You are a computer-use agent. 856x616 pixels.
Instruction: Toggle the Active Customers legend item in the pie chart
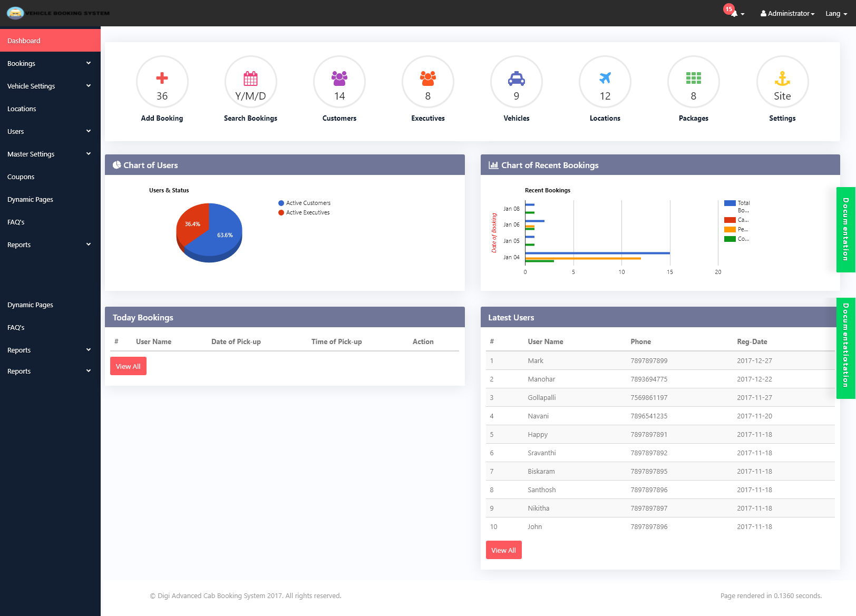coord(305,203)
